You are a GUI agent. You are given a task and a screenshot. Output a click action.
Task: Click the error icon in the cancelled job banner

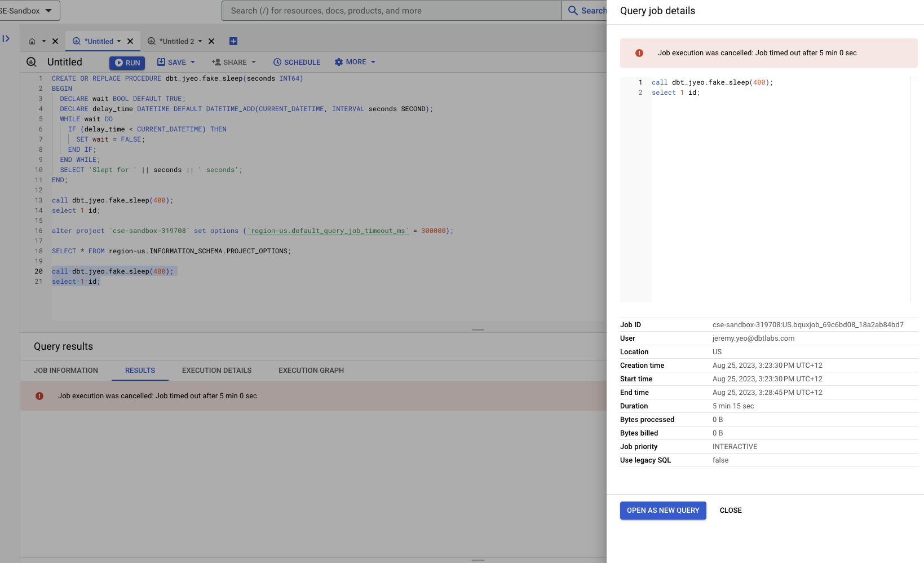pos(39,395)
